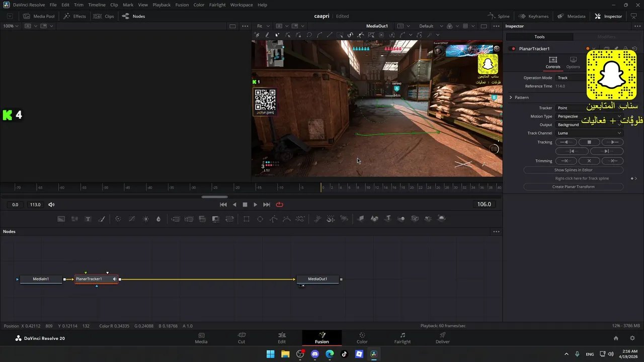Click the track forward button
644x362 pixels.
(612, 142)
